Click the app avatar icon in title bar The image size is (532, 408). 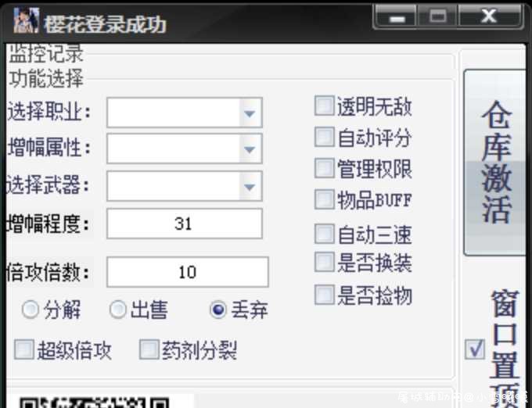(x=26, y=20)
